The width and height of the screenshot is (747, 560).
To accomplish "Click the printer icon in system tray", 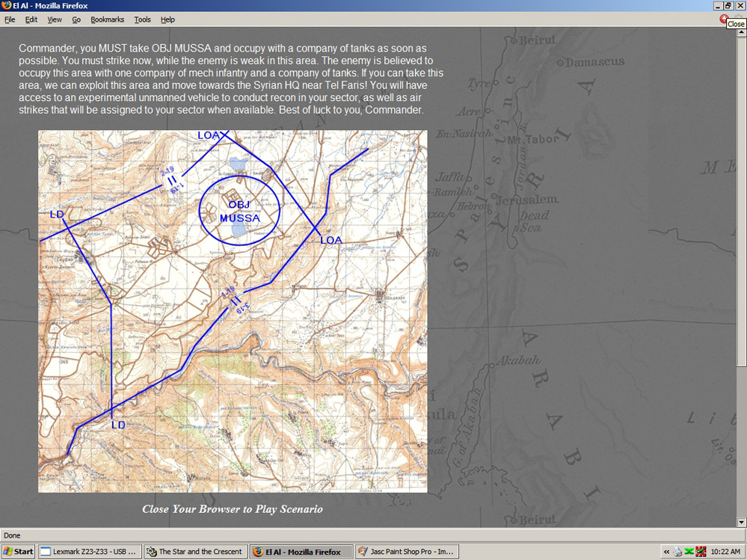I will tap(677, 552).
